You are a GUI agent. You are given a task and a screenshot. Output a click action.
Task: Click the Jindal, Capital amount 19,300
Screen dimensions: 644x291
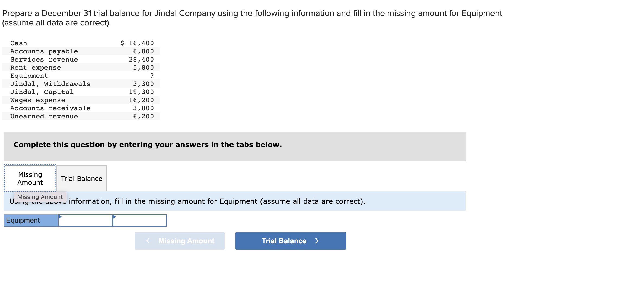click(x=141, y=92)
